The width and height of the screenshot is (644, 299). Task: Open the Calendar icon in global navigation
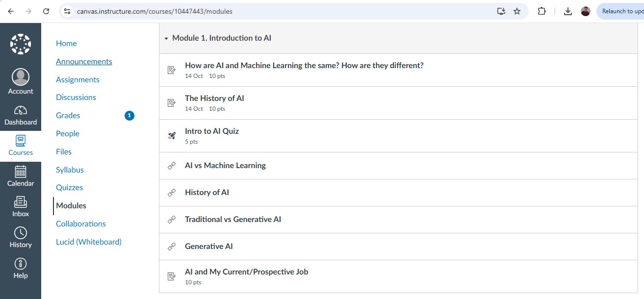tap(21, 171)
